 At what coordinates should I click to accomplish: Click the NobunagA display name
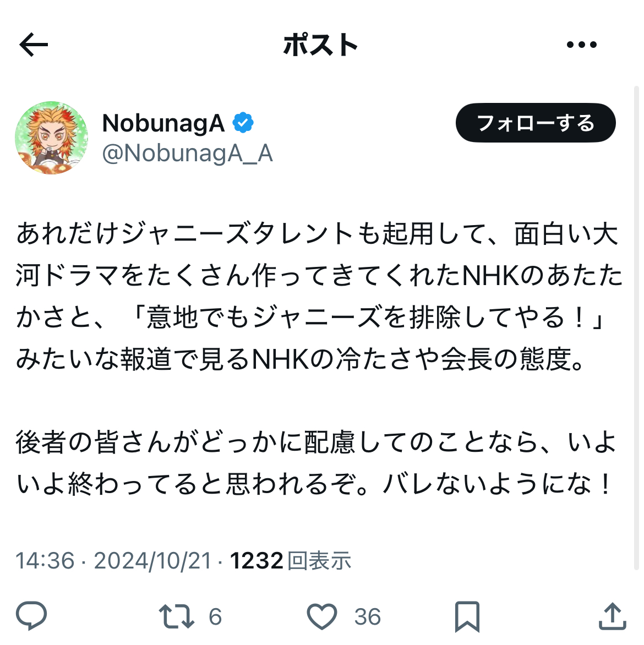(163, 123)
